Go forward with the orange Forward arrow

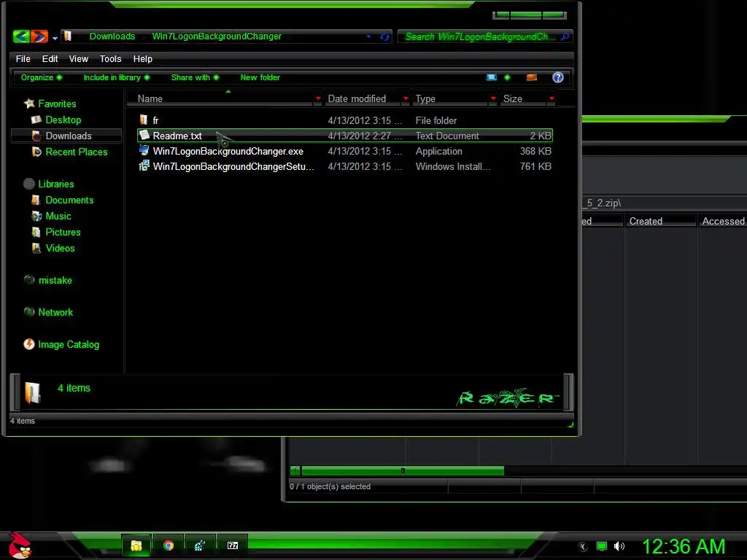click(x=39, y=36)
